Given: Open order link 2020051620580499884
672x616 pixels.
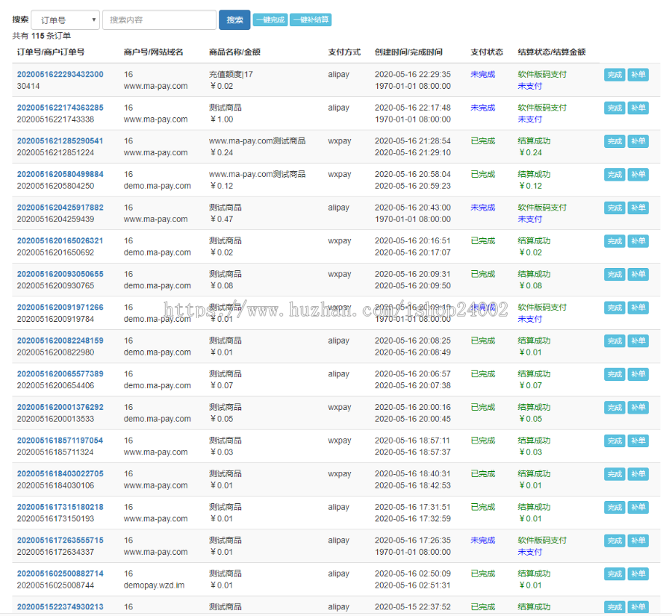Looking at the screenshot, I should [x=60, y=174].
